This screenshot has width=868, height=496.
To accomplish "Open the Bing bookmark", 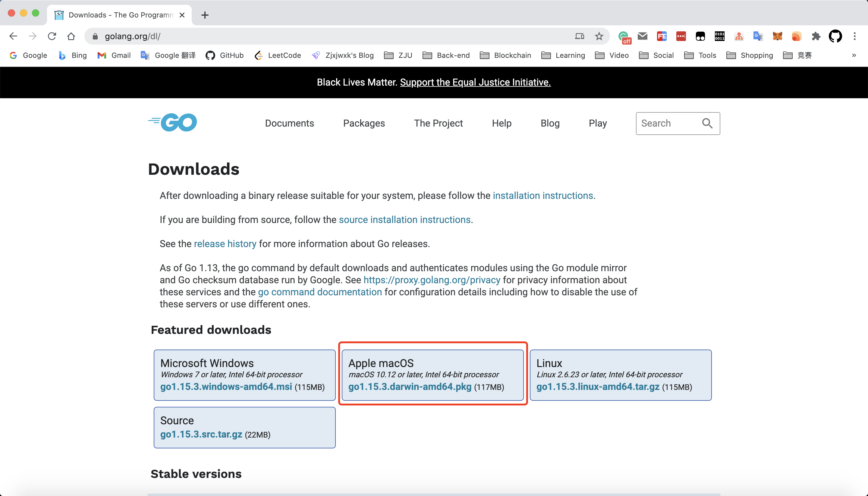I will [x=72, y=55].
